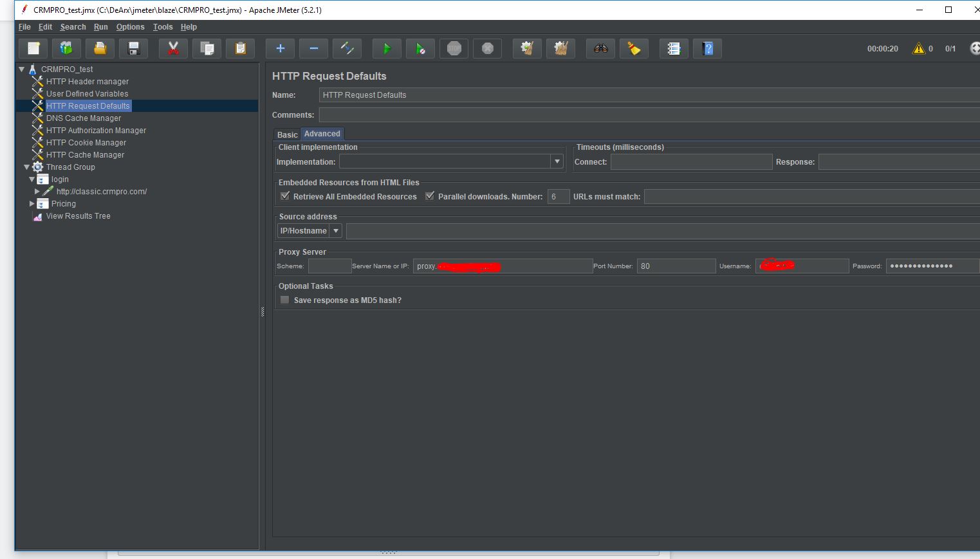Viewport: 980px width, 559px height.
Task: Collapse the login controller node
Action: coord(32,179)
